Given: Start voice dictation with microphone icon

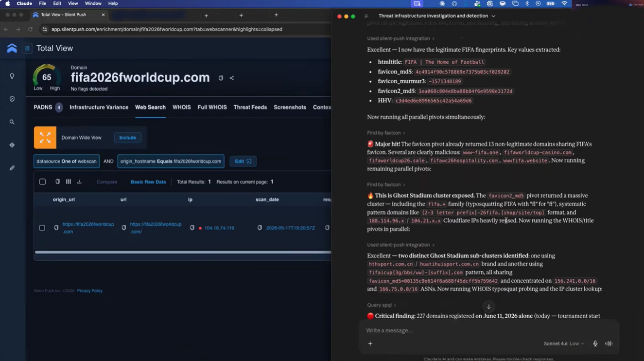Looking at the screenshot, I should (595, 343).
